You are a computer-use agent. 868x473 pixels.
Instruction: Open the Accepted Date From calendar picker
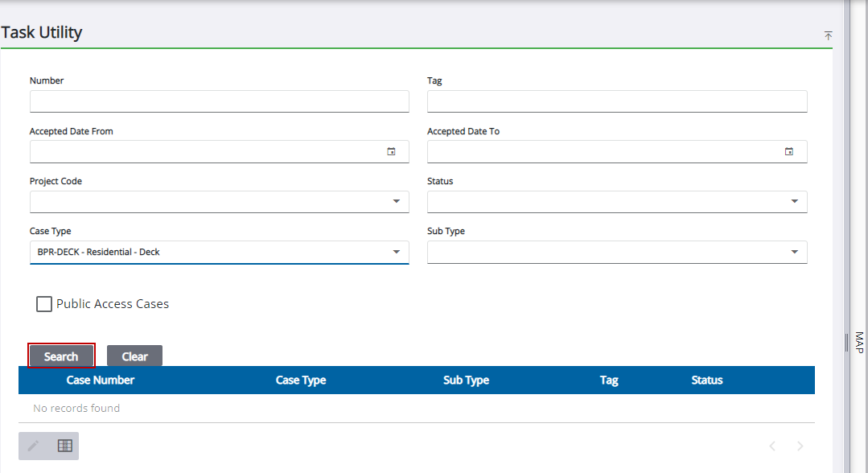click(391, 151)
